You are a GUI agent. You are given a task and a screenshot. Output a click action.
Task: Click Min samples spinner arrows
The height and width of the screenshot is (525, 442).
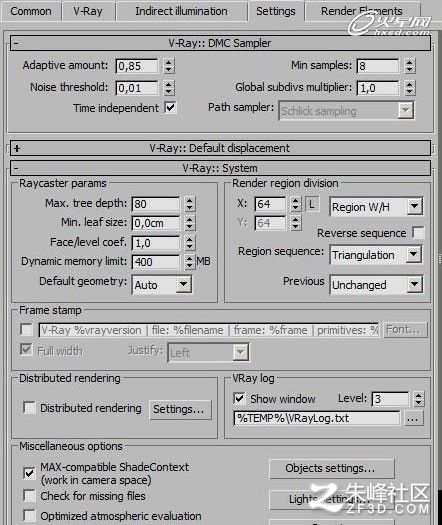click(x=410, y=66)
